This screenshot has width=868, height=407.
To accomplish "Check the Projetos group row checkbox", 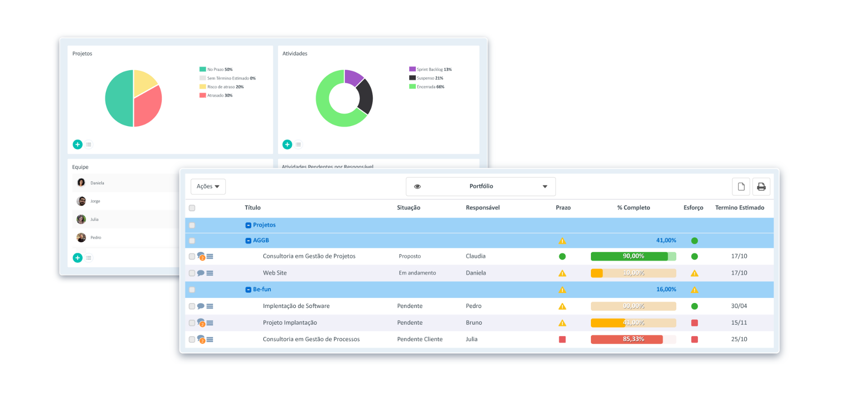I will pos(192,225).
